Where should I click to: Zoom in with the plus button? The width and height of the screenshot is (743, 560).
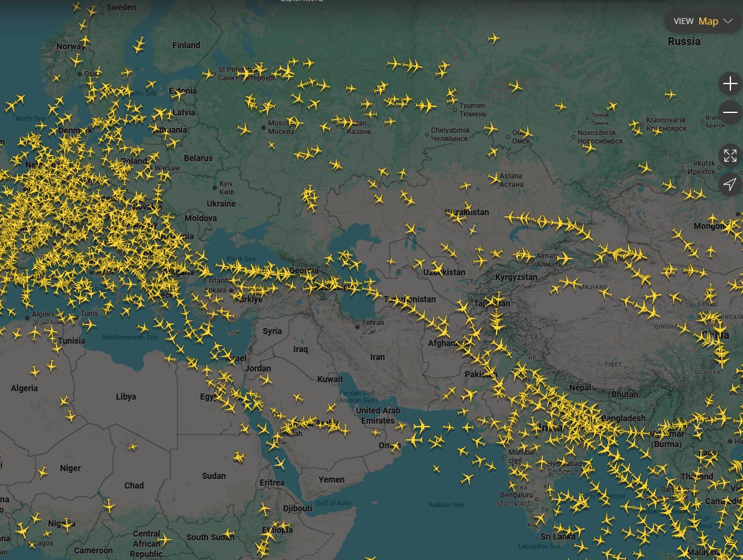pos(730,84)
